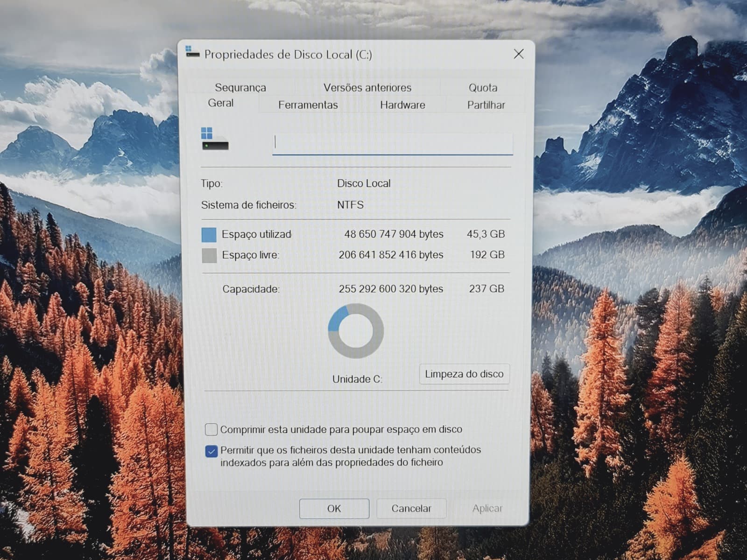Click the 'NTFS' file system value
747x560 pixels.
tap(351, 205)
